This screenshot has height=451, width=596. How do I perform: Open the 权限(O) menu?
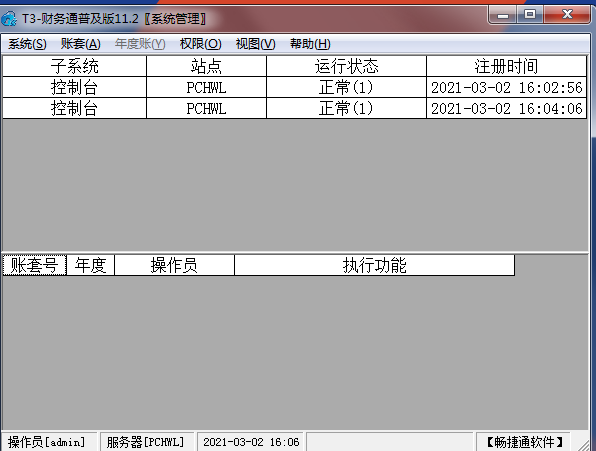coord(200,44)
